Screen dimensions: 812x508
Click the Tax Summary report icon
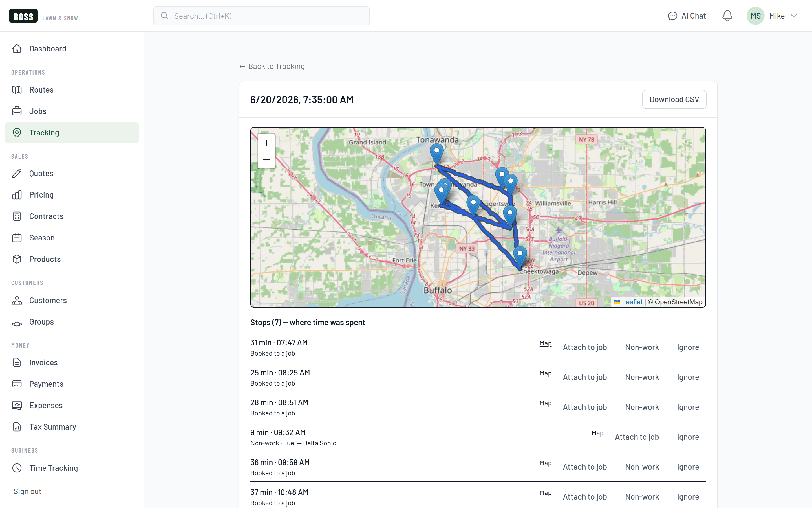pos(17,427)
